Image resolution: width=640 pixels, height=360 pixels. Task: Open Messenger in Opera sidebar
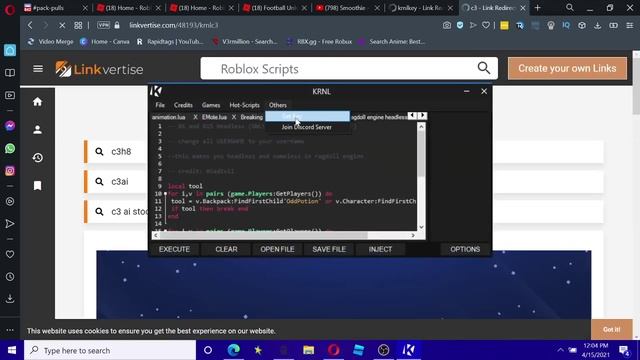(x=10, y=126)
